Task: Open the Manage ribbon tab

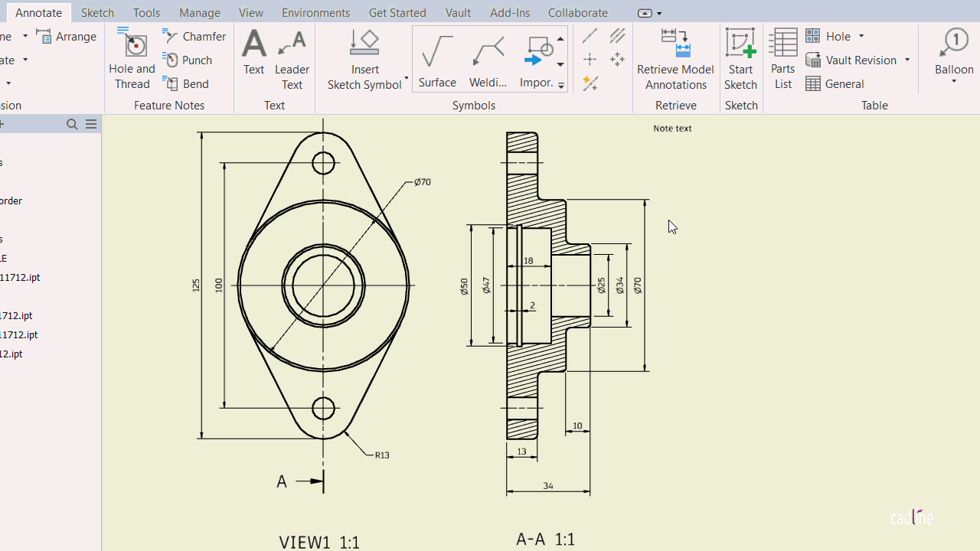Action: click(199, 12)
